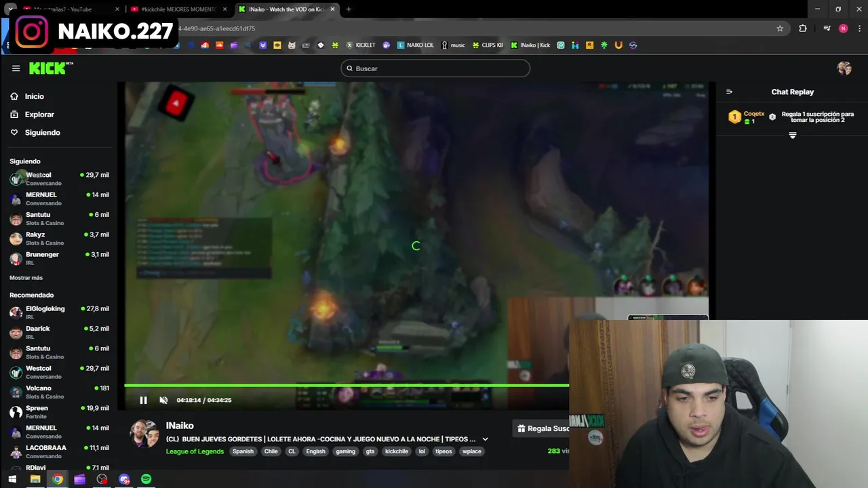Close the #kickchile MEJORES MOMENTOS tab
Screen dimensions: 868x488
tap(225, 9)
